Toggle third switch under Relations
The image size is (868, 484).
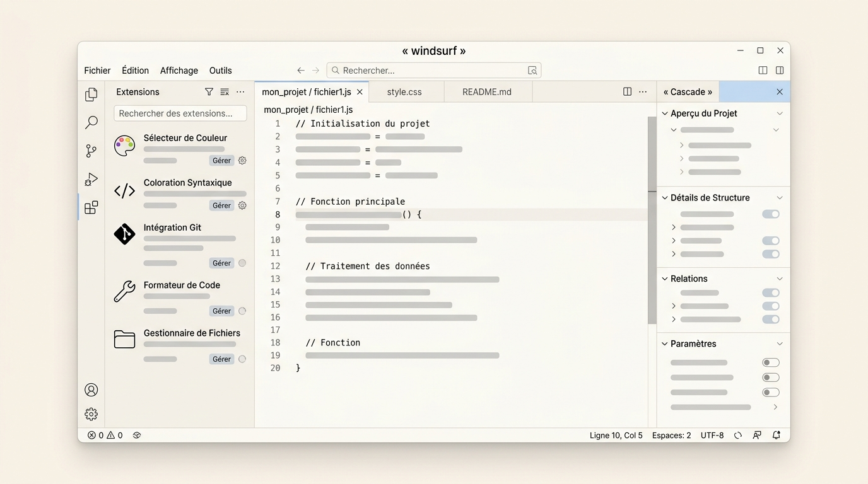[771, 320]
